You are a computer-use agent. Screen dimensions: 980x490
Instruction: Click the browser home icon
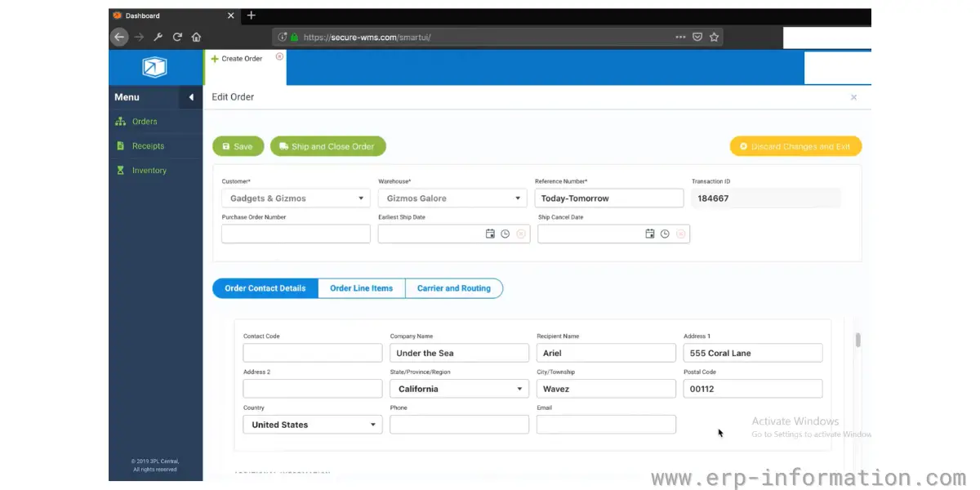point(196,37)
